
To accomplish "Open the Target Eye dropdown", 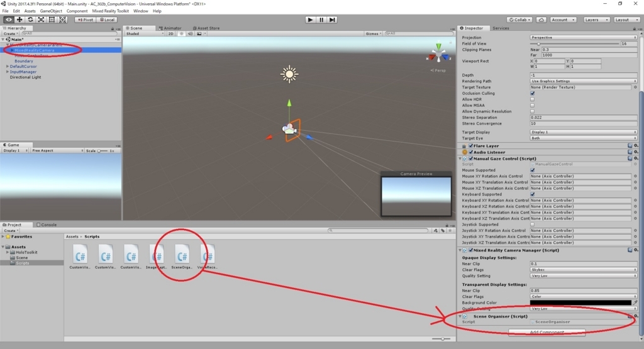I will pos(583,138).
